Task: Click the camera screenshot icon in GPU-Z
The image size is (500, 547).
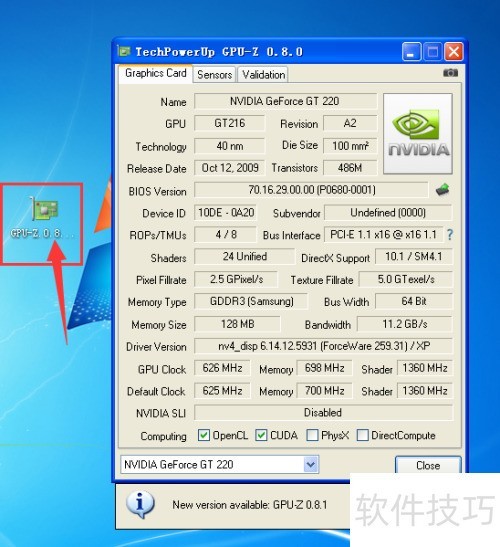Action: [x=450, y=73]
